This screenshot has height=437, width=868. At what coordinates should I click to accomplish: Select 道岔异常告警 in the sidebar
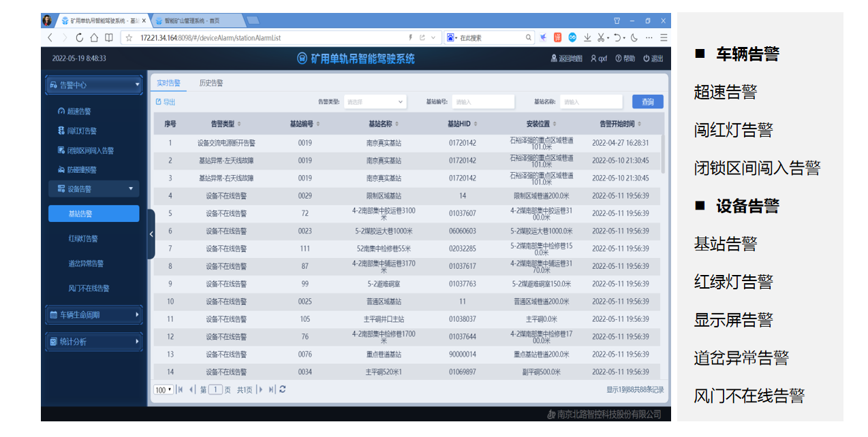[x=86, y=263]
